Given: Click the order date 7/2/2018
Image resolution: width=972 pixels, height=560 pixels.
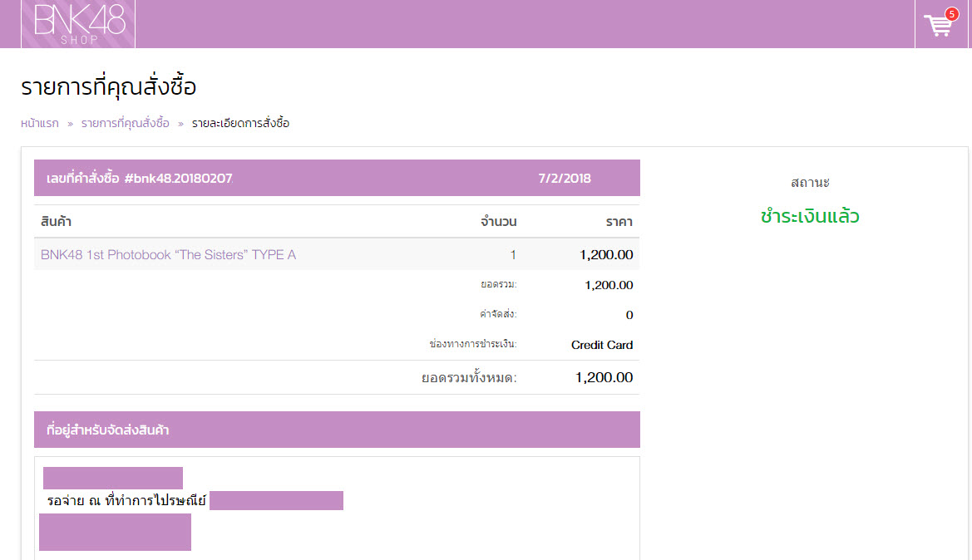Looking at the screenshot, I should point(564,179).
